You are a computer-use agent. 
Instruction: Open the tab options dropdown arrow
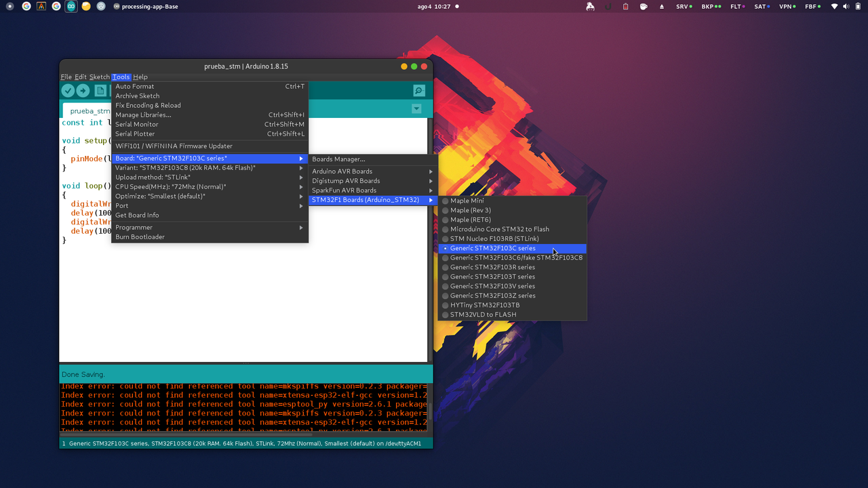coord(416,109)
